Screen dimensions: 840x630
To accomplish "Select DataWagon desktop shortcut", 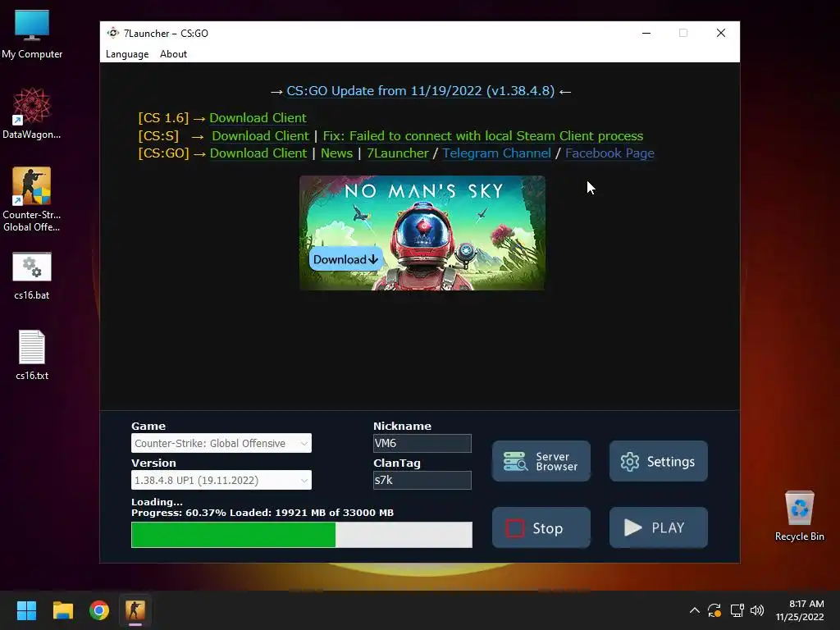I will point(32,113).
